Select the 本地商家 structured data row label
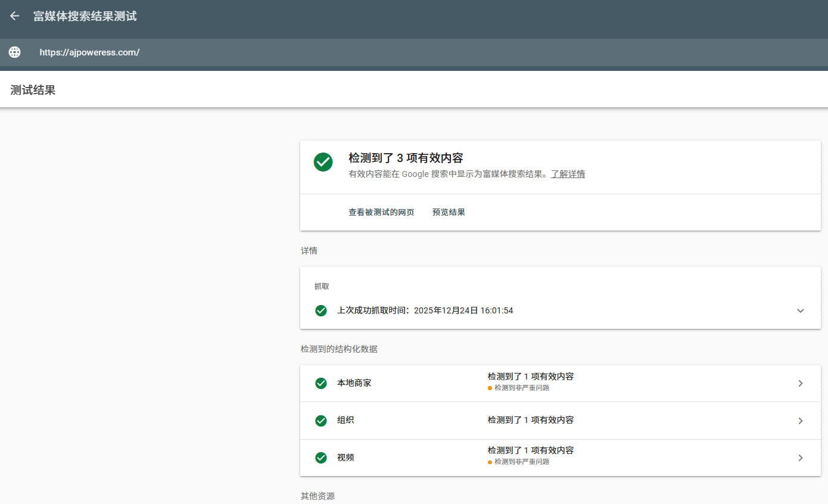The image size is (828, 504). [354, 383]
